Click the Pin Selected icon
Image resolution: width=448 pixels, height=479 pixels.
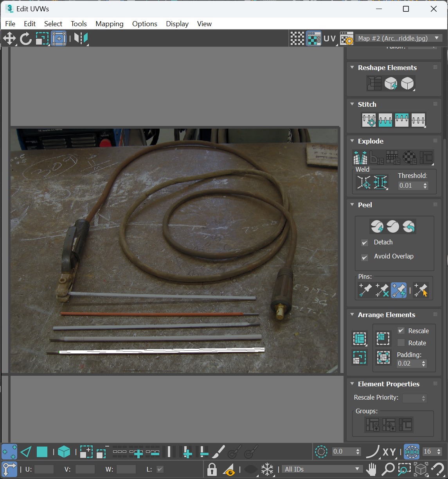coord(365,291)
